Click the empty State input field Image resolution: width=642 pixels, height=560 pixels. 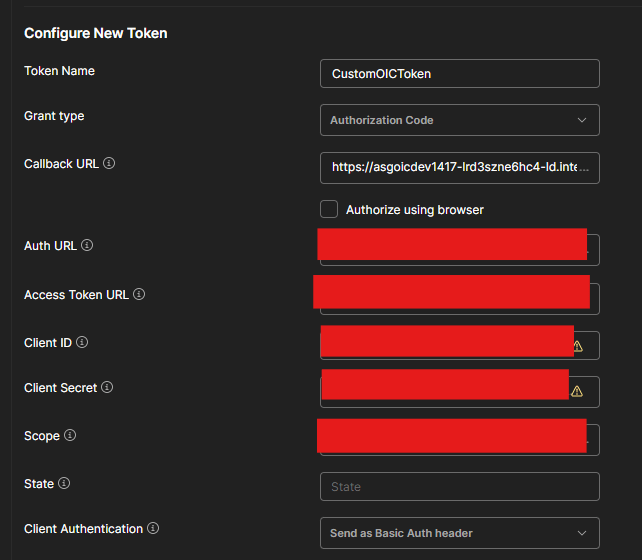[459, 487]
